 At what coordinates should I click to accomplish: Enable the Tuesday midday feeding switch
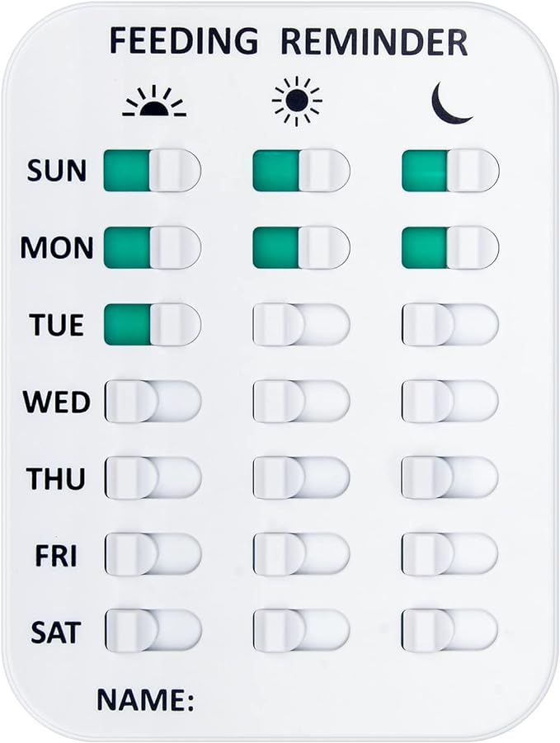[x=301, y=324]
